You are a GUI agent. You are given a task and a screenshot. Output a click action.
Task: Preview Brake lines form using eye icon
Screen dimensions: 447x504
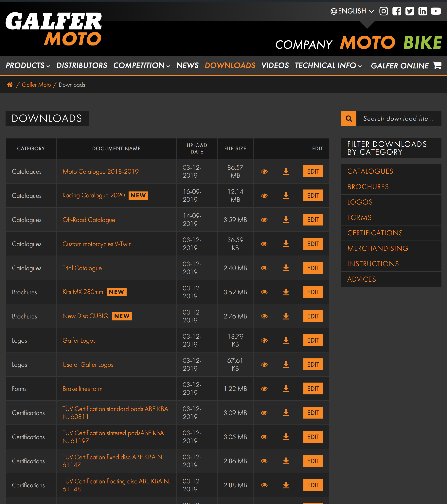264,389
